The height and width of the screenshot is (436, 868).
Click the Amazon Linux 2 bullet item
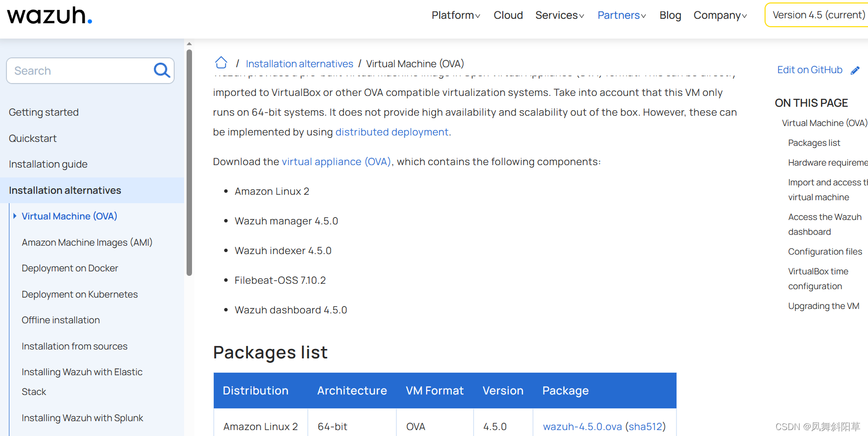point(272,191)
